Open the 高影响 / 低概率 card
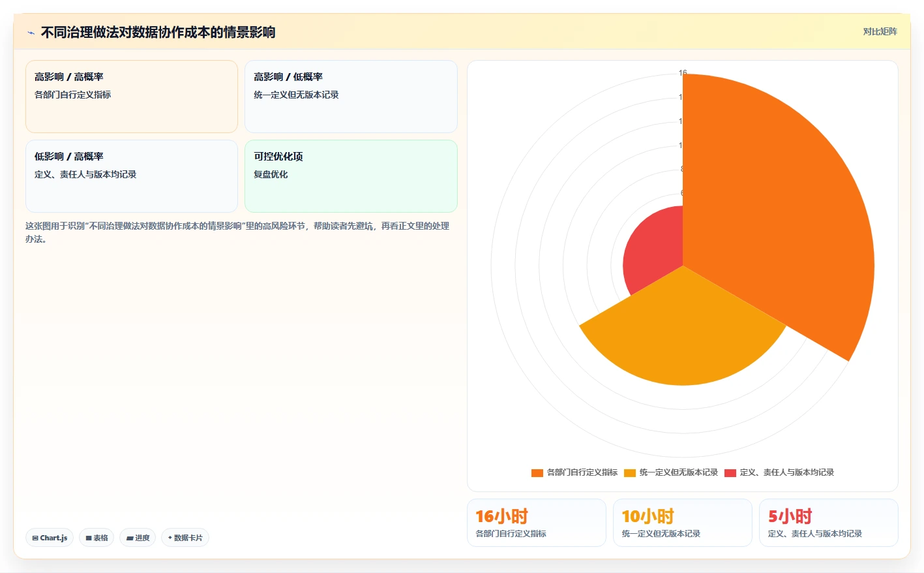Image resolution: width=924 pixels, height=573 pixels. tap(351, 97)
